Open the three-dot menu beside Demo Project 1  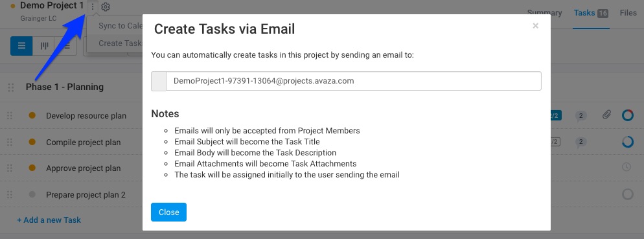pyautogui.click(x=93, y=7)
